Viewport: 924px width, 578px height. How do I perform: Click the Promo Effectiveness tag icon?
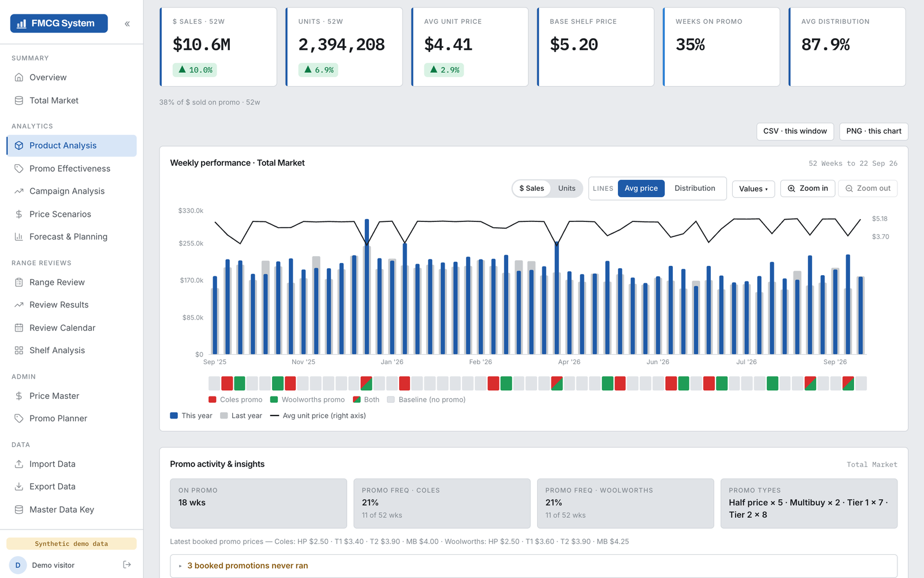pos(19,169)
